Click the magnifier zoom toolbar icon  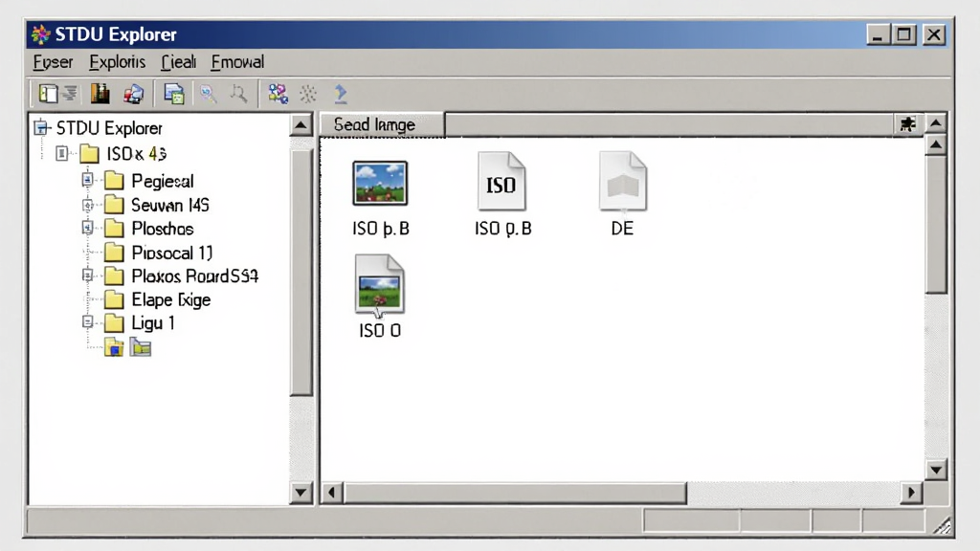pyautogui.click(x=208, y=95)
